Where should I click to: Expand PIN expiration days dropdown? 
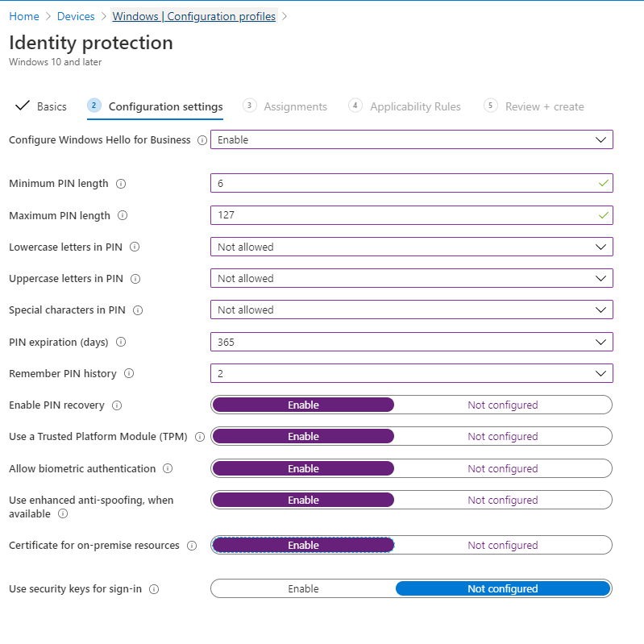point(411,343)
